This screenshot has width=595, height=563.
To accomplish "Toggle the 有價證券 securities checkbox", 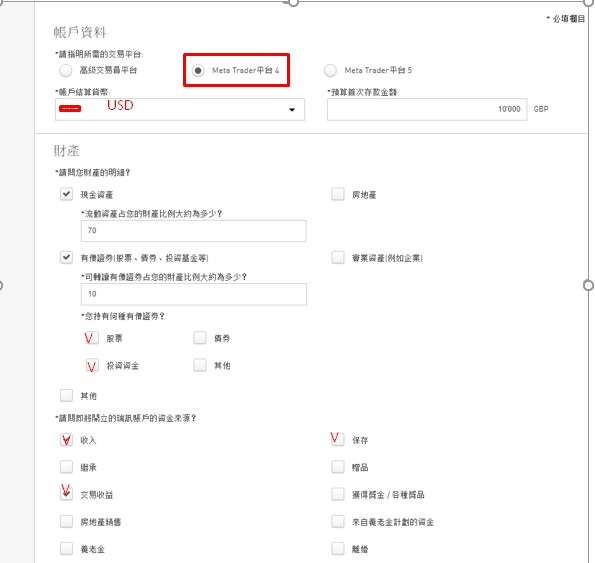I will [66, 258].
